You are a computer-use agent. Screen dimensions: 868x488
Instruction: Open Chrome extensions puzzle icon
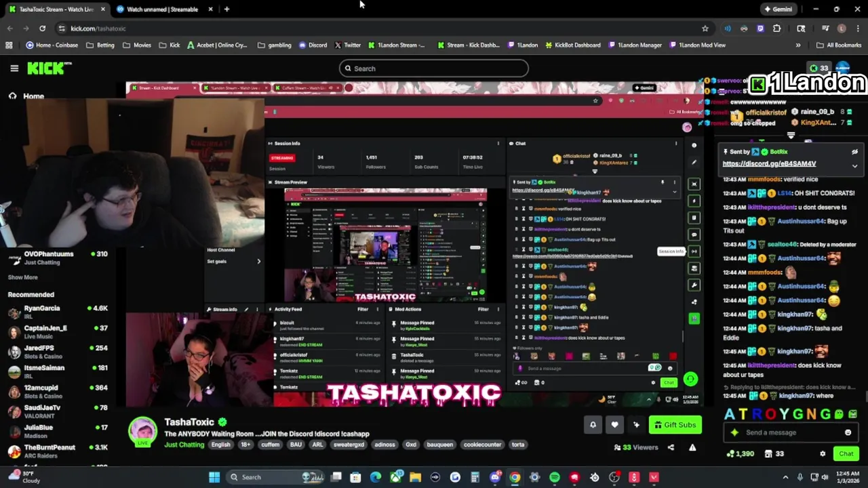pos(776,28)
